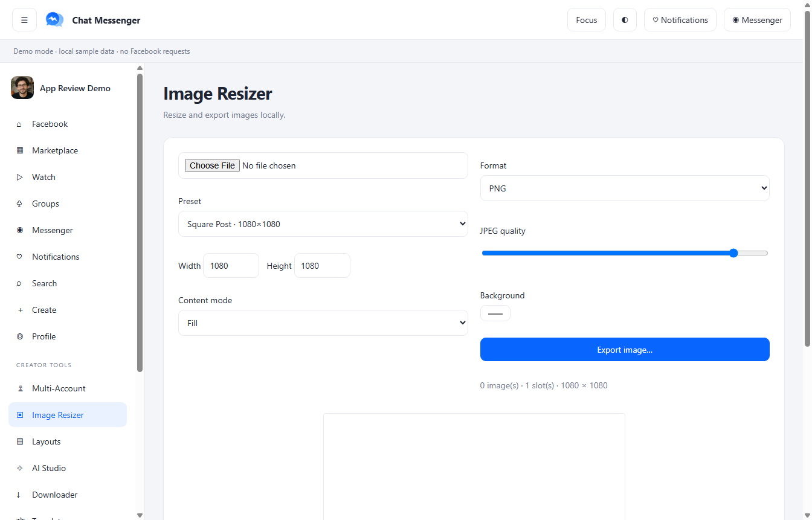
Task: Open the Format dropdown showing PNG
Action: pos(625,188)
